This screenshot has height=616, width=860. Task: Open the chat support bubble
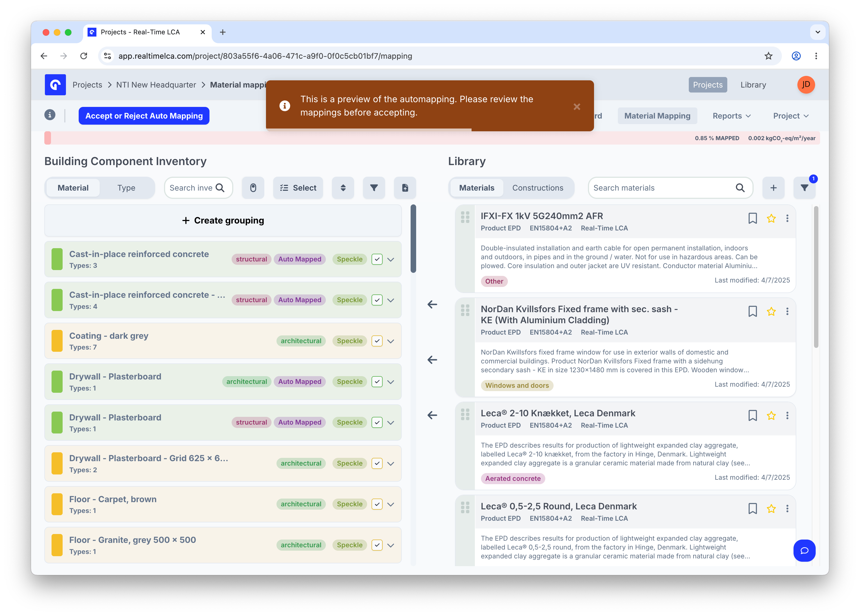(x=804, y=550)
